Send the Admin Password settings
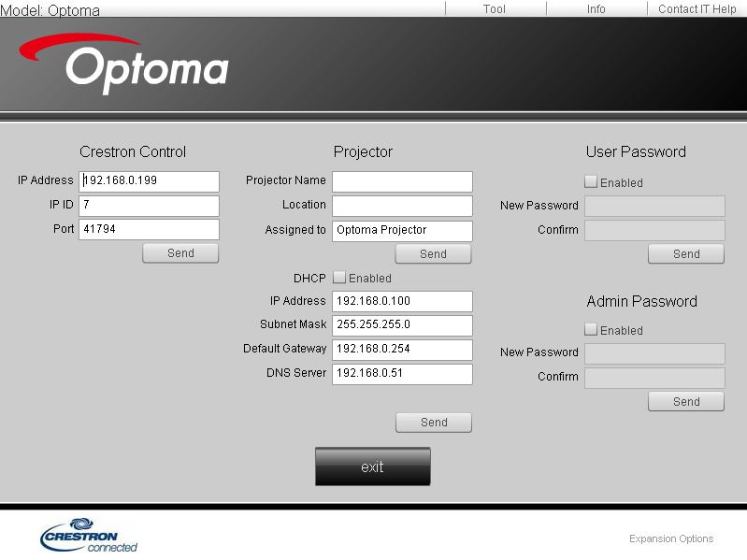This screenshot has width=747, height=560. pos(686,401)
